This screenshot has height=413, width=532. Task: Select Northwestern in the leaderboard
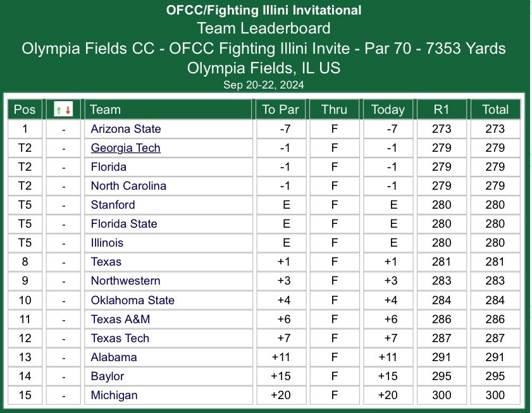(125, 281)
